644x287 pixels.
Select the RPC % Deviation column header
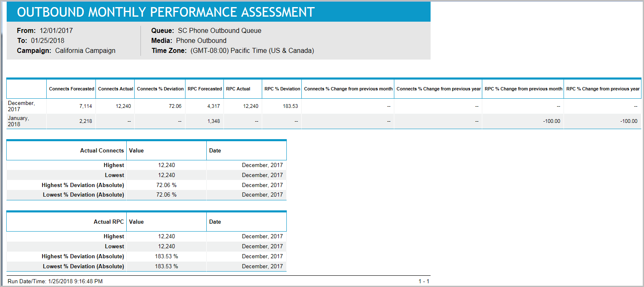pos(281,89)
